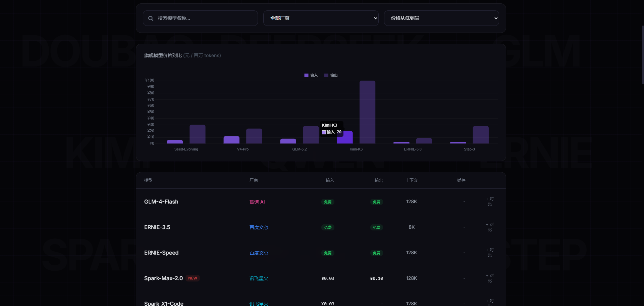Click the Step-3 output bar
The image size is (644, 306).
point(481,135)
